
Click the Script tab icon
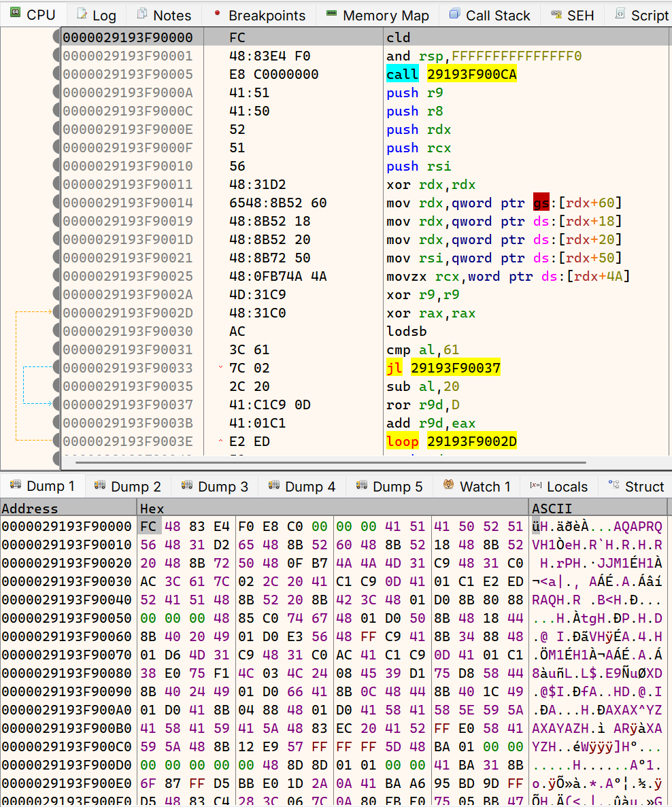[x=620, y=14]
